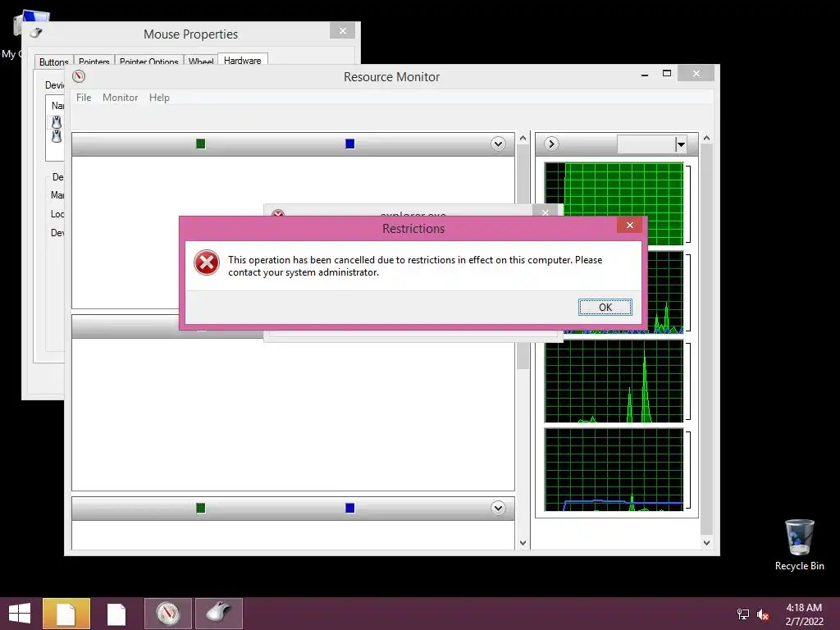The width and height of the screenshot is (840, 630).
Task: Open the Windows Start button
Action: pos(20,614)
